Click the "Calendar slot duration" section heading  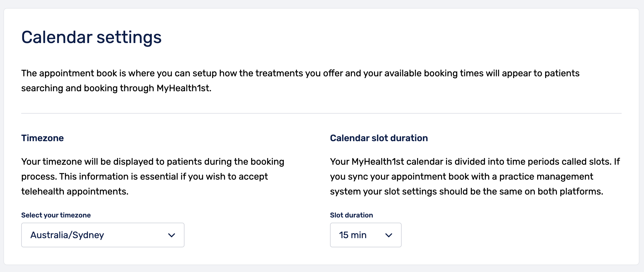click(x=379, y=138)
